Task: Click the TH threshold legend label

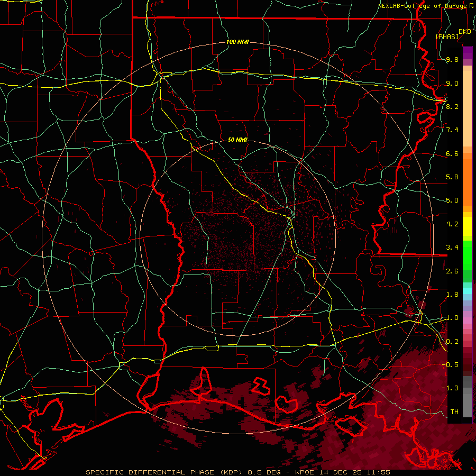Action: [454, 411]
